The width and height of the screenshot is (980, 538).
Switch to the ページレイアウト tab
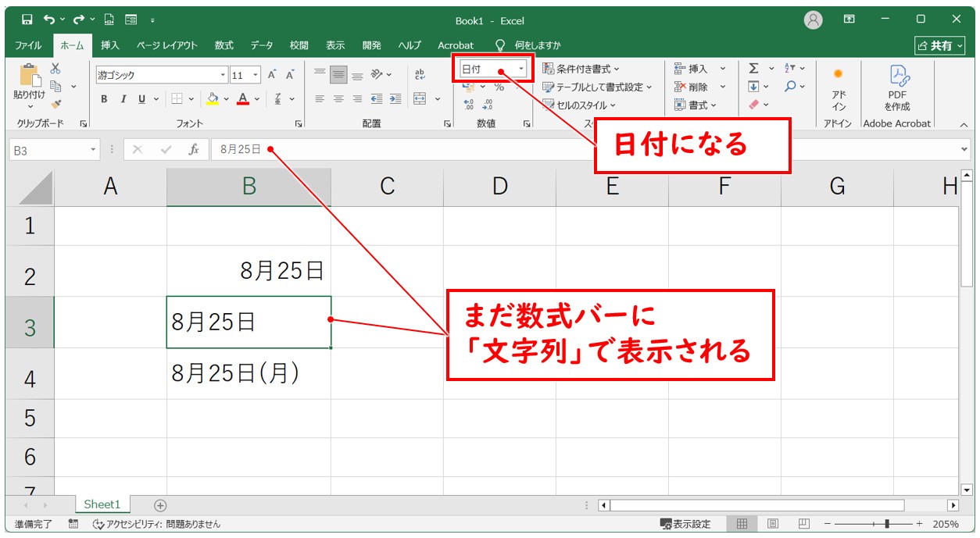click(167, 45)
